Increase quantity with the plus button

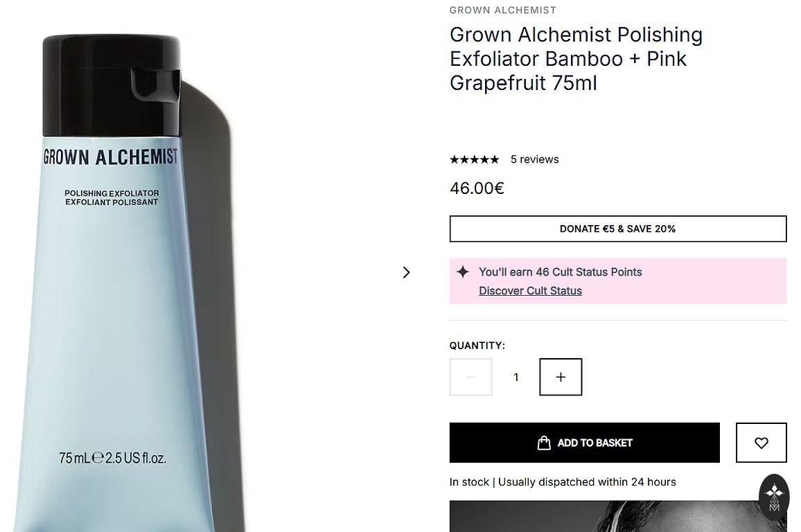(561, 377)
